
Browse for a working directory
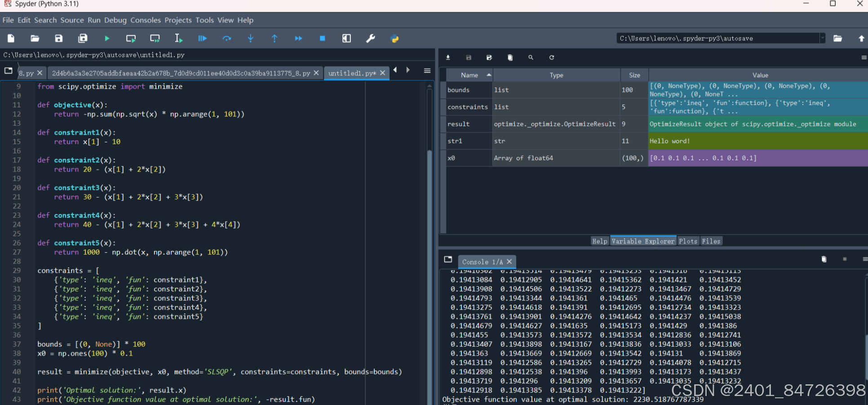click(x=837, y=39)
